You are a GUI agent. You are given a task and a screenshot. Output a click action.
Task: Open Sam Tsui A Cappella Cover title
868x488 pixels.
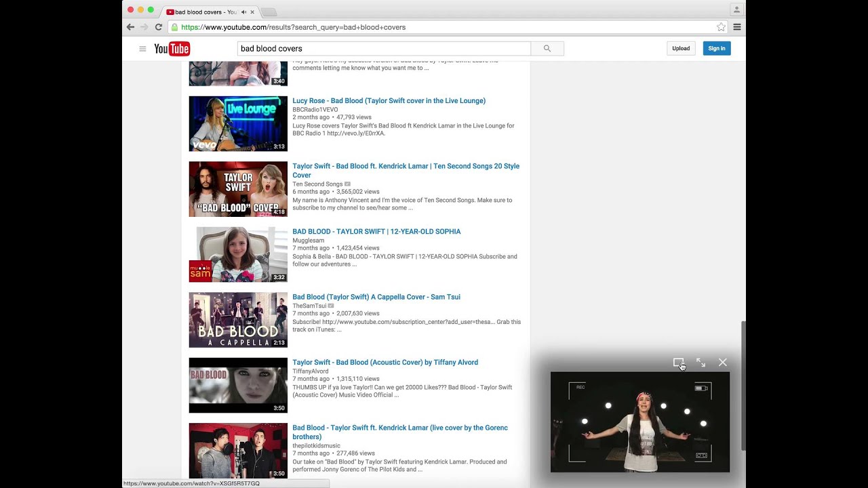click(376, 297)
